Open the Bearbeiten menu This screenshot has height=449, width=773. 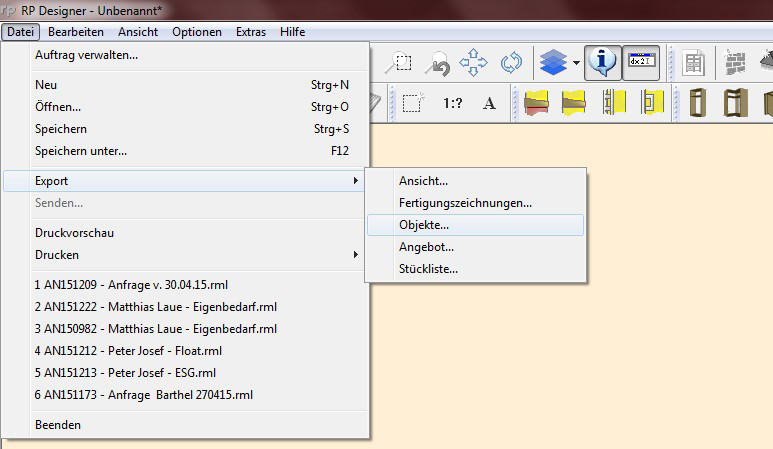[76, 32]
